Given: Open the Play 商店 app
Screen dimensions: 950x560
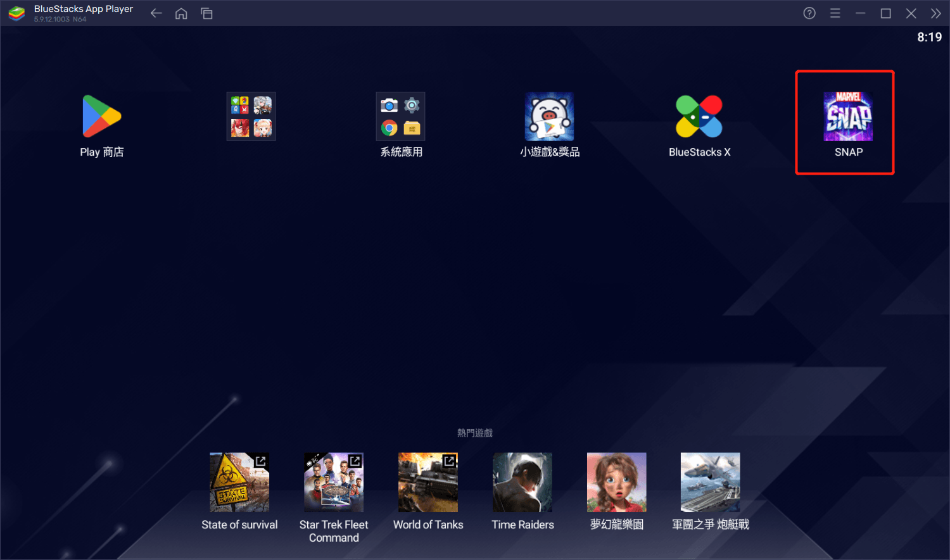Looking at the screenshot, I should pos(102,116).
